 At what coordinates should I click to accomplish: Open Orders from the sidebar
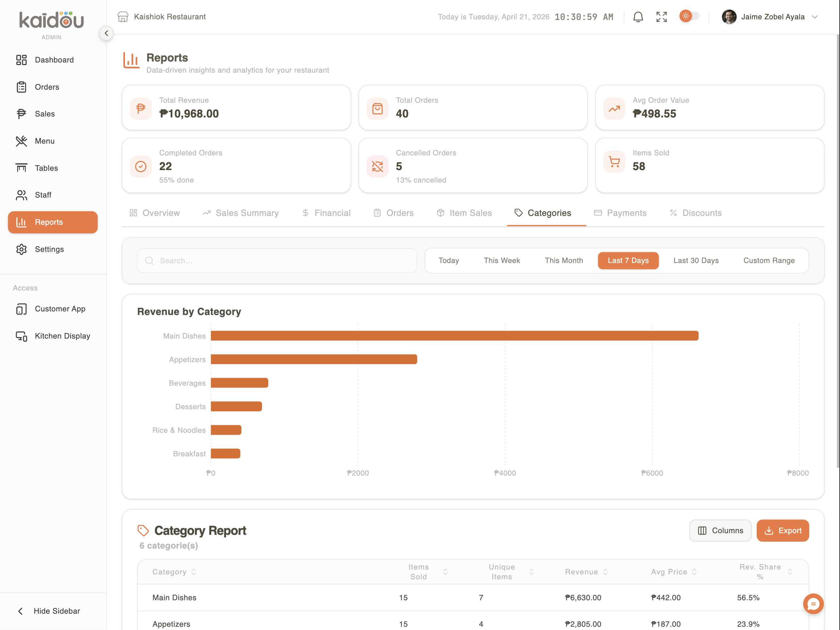(x=47, y=87)
